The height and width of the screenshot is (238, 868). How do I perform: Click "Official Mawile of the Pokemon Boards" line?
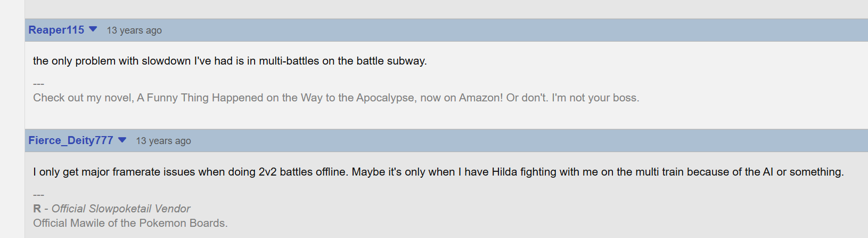[130, 223]
